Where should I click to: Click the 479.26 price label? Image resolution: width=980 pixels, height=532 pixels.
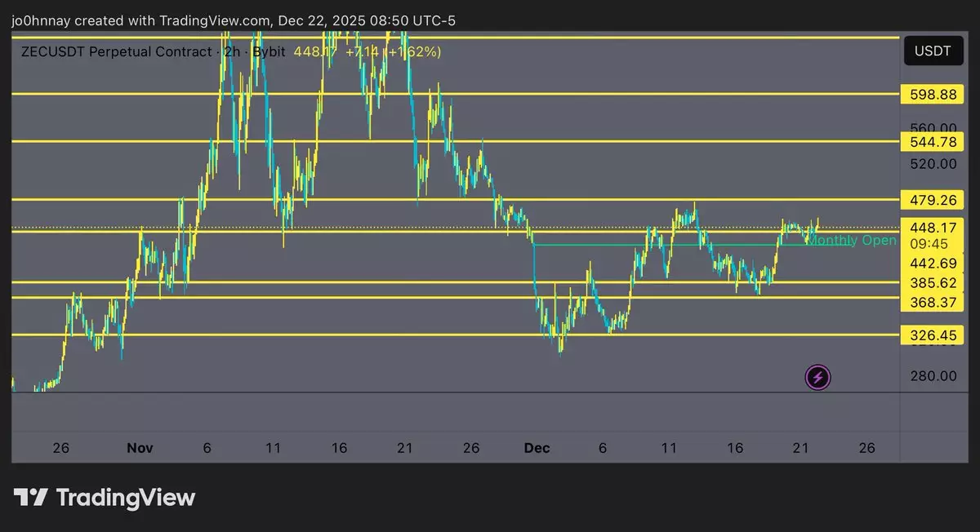[x=932, y=200]
